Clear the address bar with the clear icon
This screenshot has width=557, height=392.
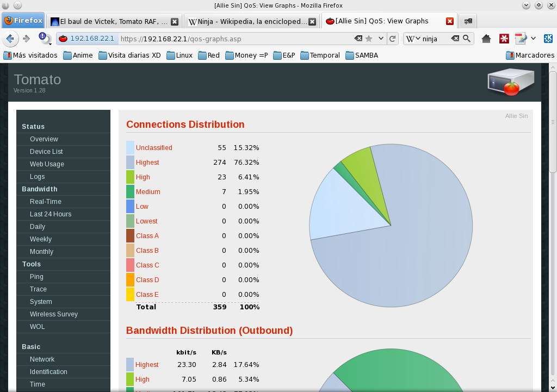point(358,39)
